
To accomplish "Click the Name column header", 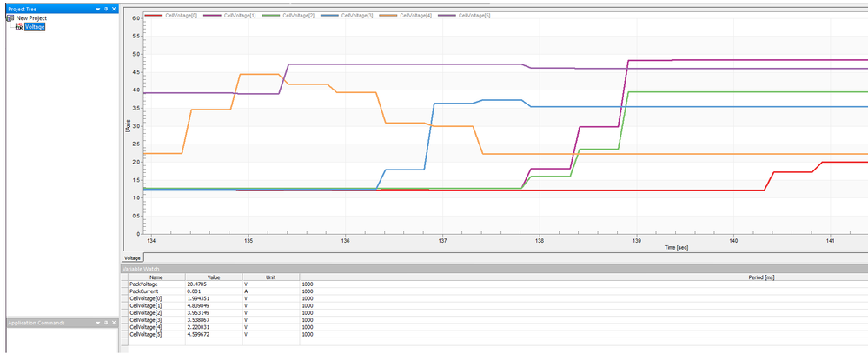I will pos(156,277).
